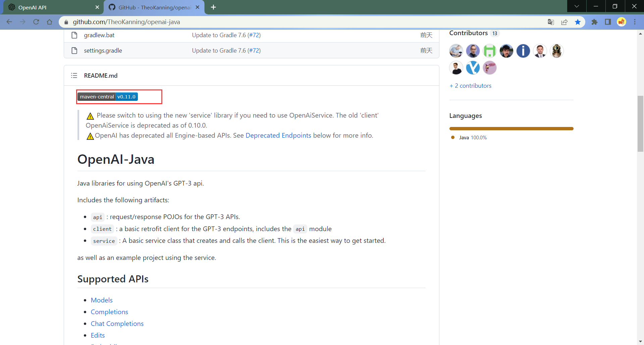644x345 pixels.
Task: Click the README.md heading link
Action: tap(101, 75)
